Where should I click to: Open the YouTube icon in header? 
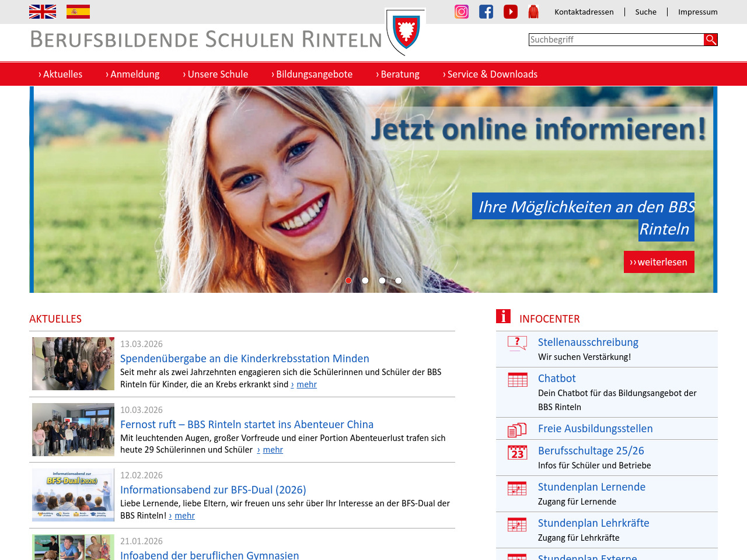(x=511, y=12)
